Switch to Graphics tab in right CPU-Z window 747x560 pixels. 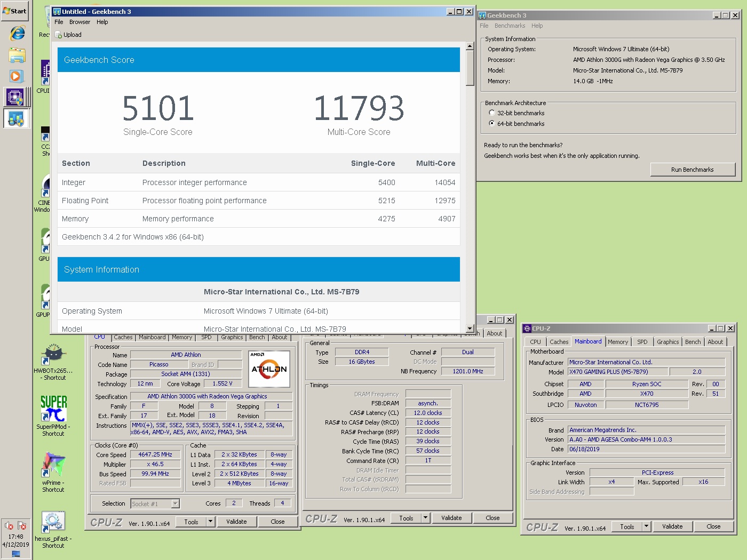coord(668,342)
